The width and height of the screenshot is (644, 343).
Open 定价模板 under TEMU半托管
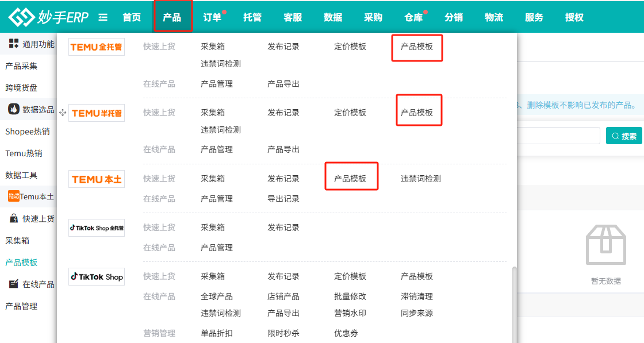pos(350,113)
